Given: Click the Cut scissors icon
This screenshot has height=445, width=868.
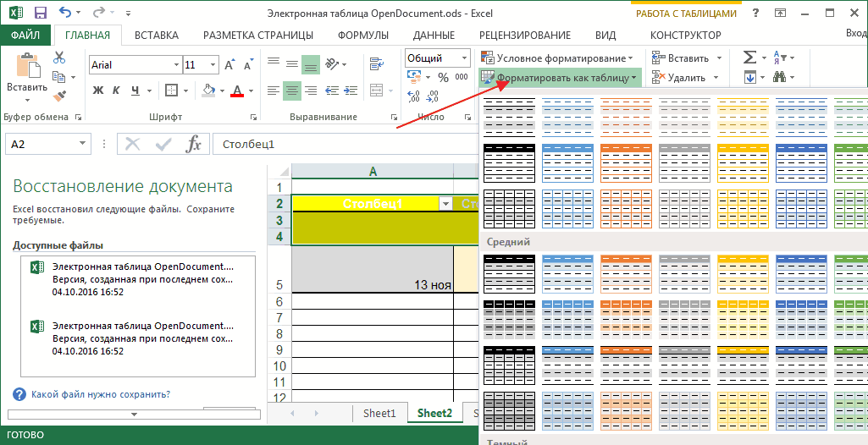Looking at the screenshot, I should (59, 58).
